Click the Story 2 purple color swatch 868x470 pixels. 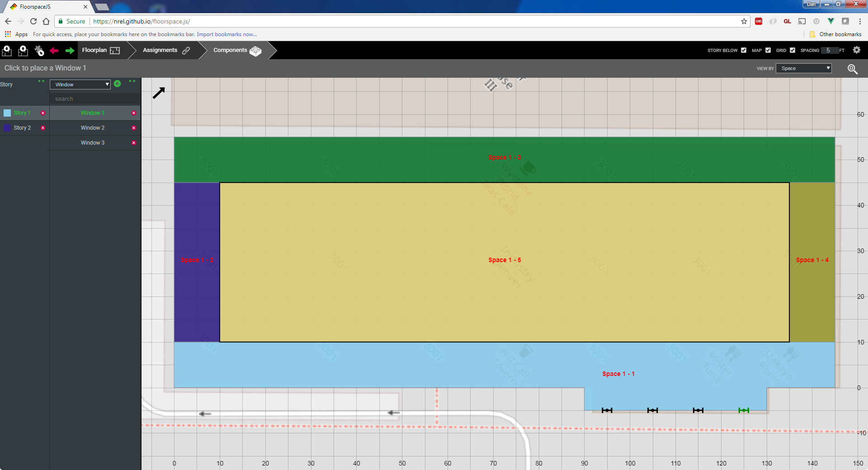pyautogui.click(x=7, y=128)
